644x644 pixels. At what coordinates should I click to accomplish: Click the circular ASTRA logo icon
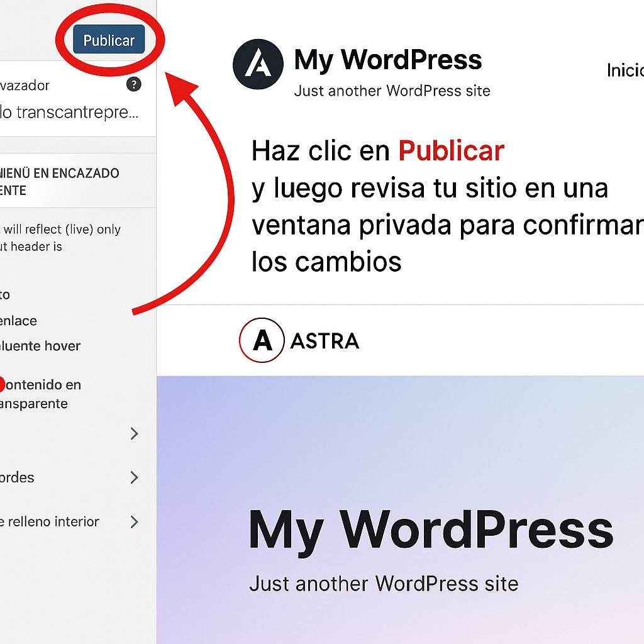tap(260, 340)
